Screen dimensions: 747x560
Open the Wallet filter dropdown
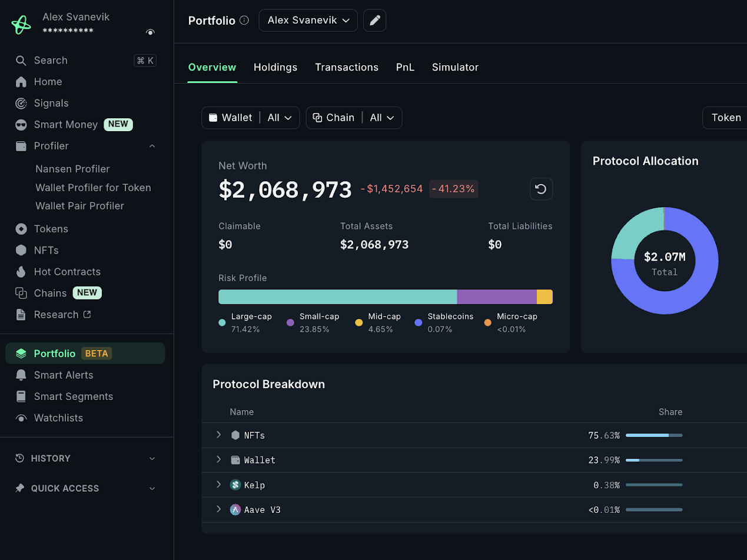[251, 118]
